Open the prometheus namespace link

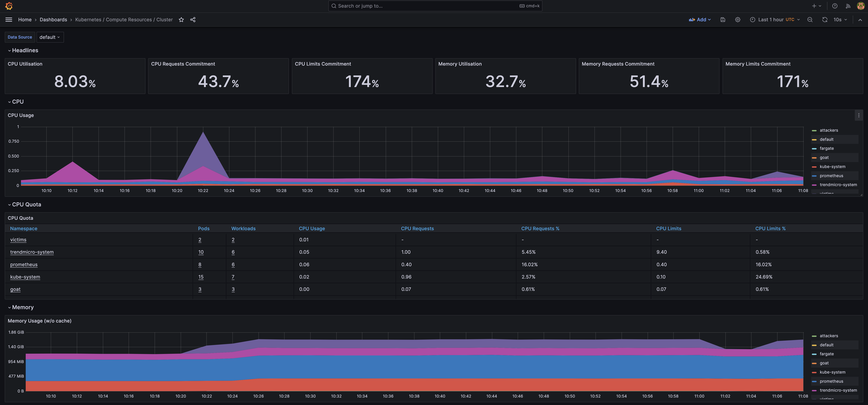pyautogui.click(x=24, y=265)
